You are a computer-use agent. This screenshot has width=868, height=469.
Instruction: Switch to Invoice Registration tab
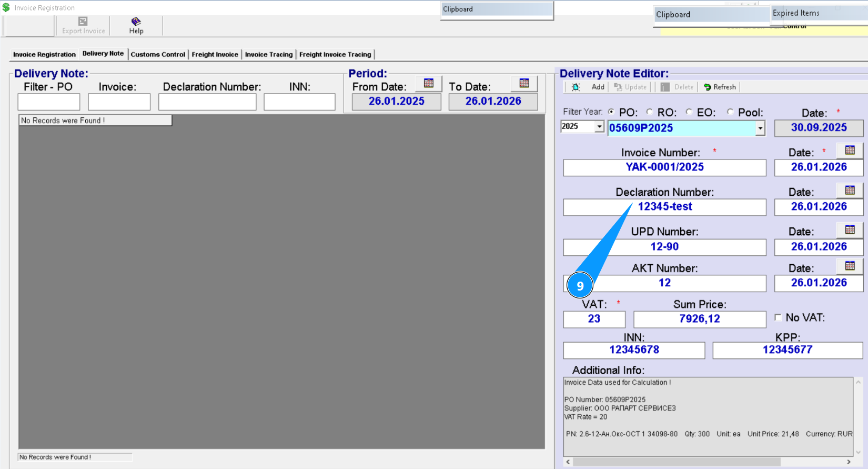click(x=44, y=54)
